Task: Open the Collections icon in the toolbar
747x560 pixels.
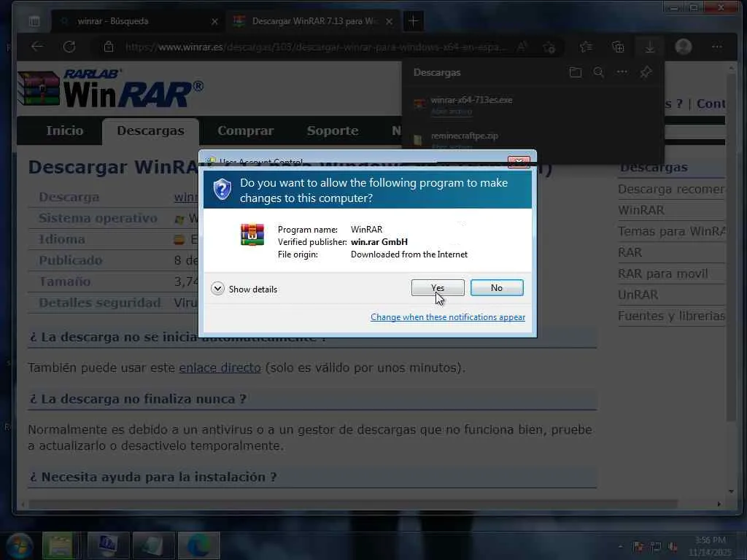Action: click(618, 47)
